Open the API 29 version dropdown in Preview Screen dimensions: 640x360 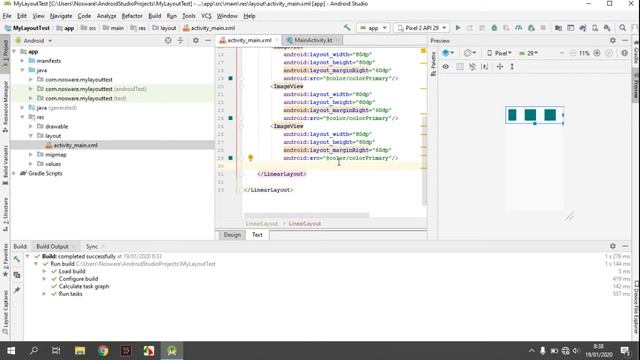[x=528, y=53]
